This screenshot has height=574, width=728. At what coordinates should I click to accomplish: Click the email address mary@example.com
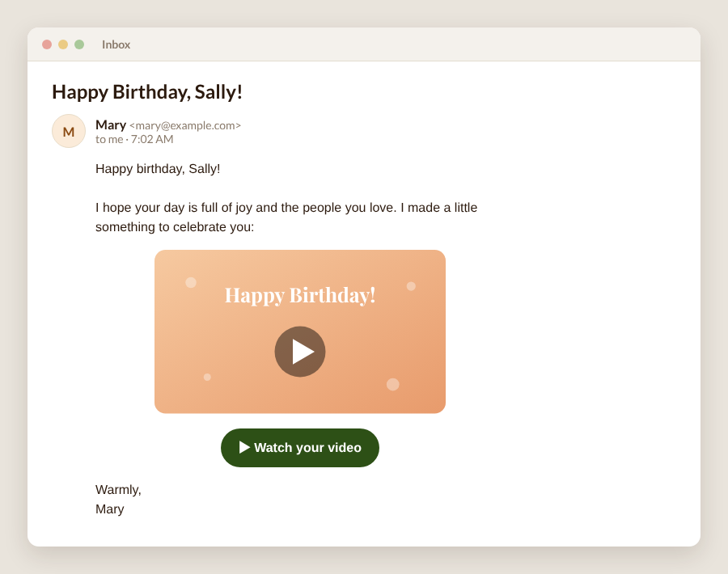(x=185, y=126)
